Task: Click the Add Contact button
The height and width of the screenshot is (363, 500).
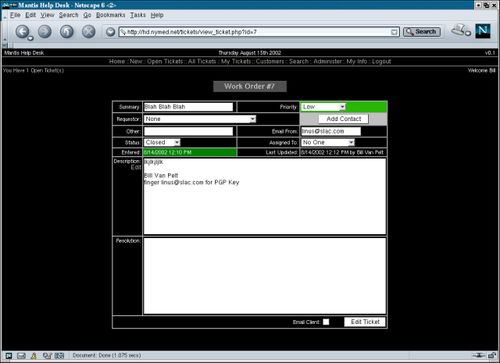Action: tap(343, 119)
